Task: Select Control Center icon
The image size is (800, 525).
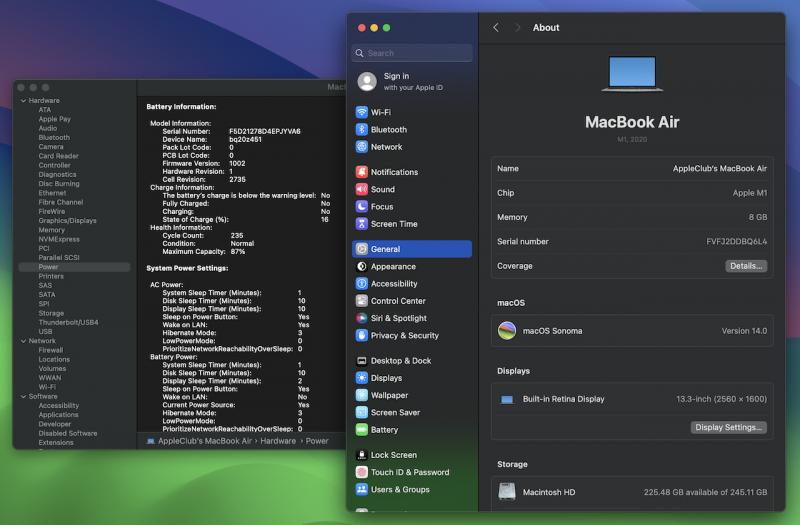Action: [x=361, y=301]
